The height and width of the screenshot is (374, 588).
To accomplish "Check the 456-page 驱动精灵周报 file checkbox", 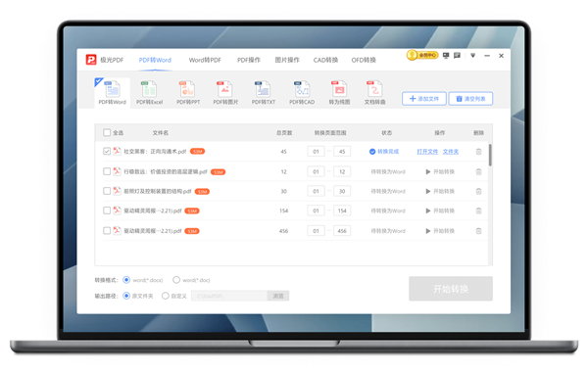I will [107, 230].
